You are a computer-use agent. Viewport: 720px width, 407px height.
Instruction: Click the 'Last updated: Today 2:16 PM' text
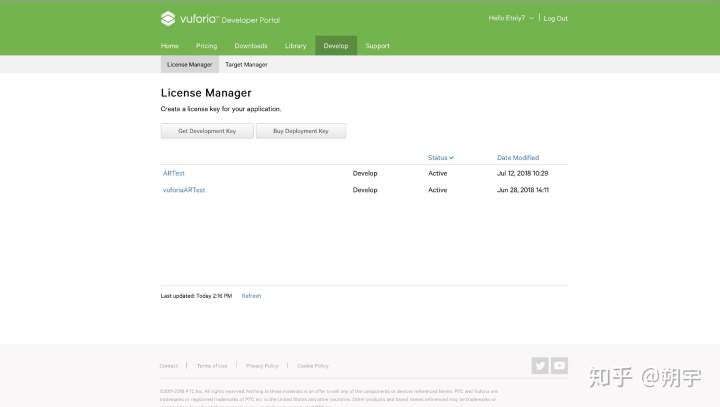click(196, 296)
